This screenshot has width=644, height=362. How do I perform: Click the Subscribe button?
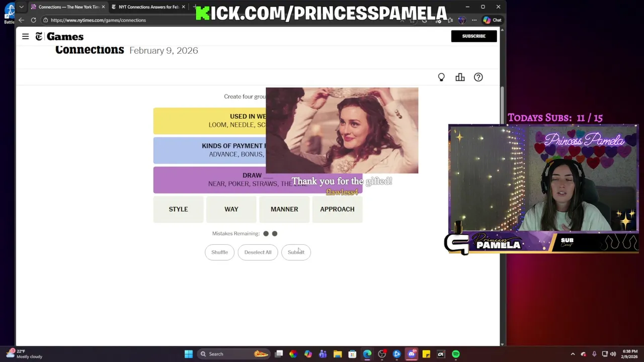(474, 36)
